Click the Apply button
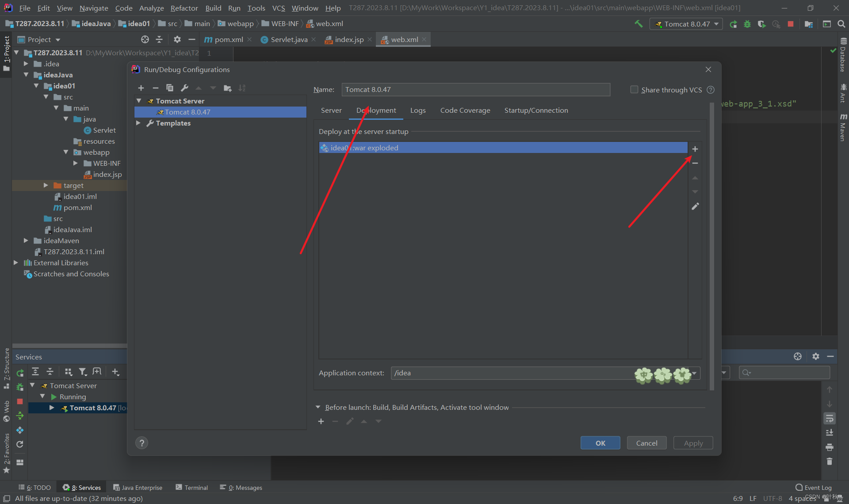 coord(693,443)
